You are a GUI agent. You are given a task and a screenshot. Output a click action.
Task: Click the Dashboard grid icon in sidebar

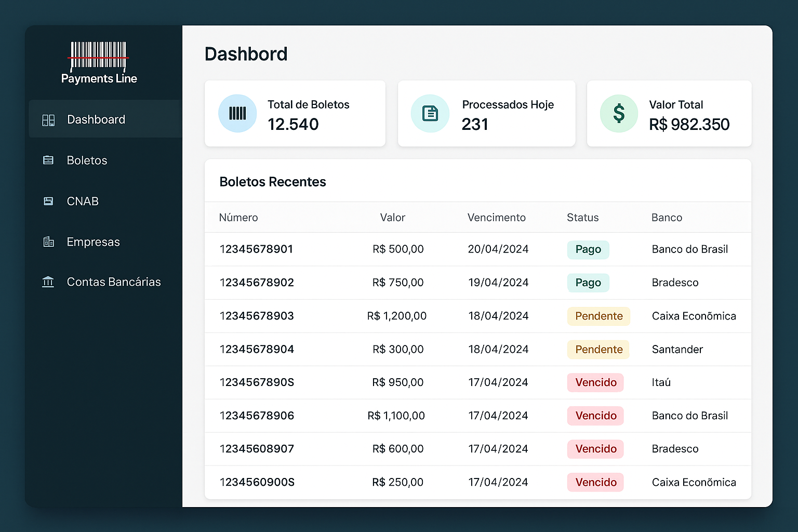[x=48, y=120]
